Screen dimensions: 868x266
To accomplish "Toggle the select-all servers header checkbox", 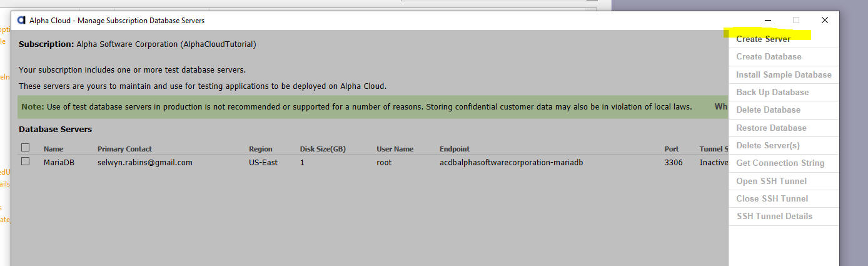I will [26, 148].
